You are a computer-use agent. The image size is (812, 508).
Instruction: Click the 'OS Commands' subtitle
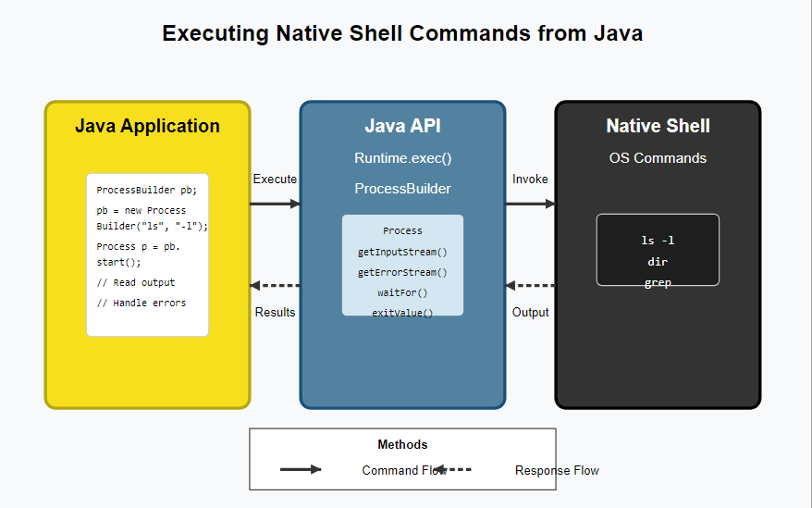658,158
